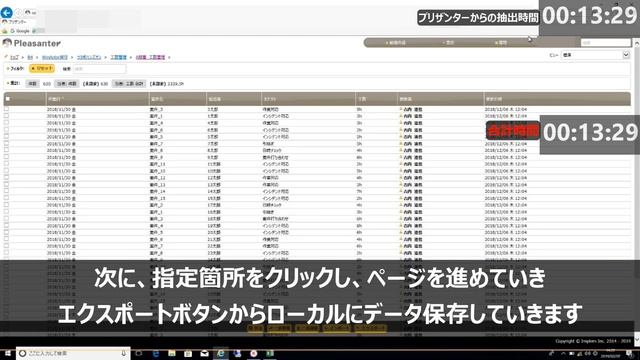Open the last purple breadcrumb link
Viewport: 640px width, 360px height.
coord(150,58)
